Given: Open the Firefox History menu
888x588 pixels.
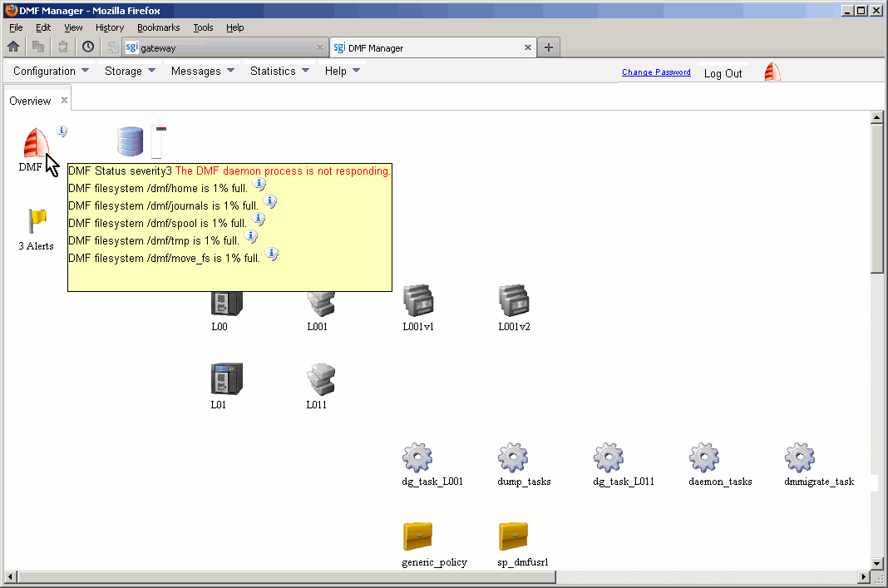Looking at the screenshot, I should (x=109, y=27).
